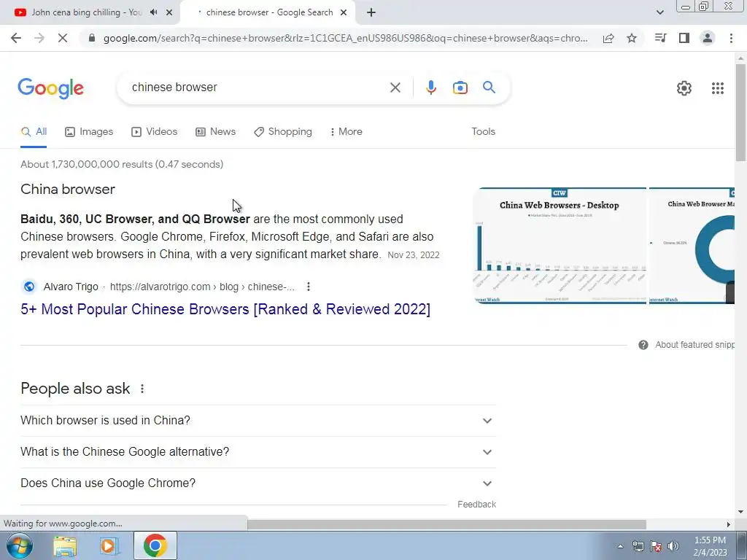Click in the chinese browser search field

point(258,87)
